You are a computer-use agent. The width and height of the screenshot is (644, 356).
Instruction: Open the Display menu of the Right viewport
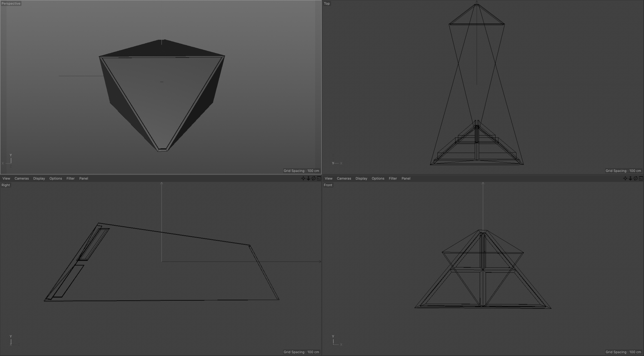(39, 178)
